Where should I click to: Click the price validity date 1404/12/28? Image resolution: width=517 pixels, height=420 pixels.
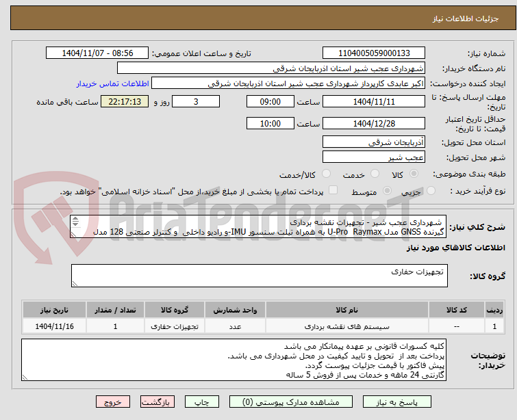tap(374, 124)
